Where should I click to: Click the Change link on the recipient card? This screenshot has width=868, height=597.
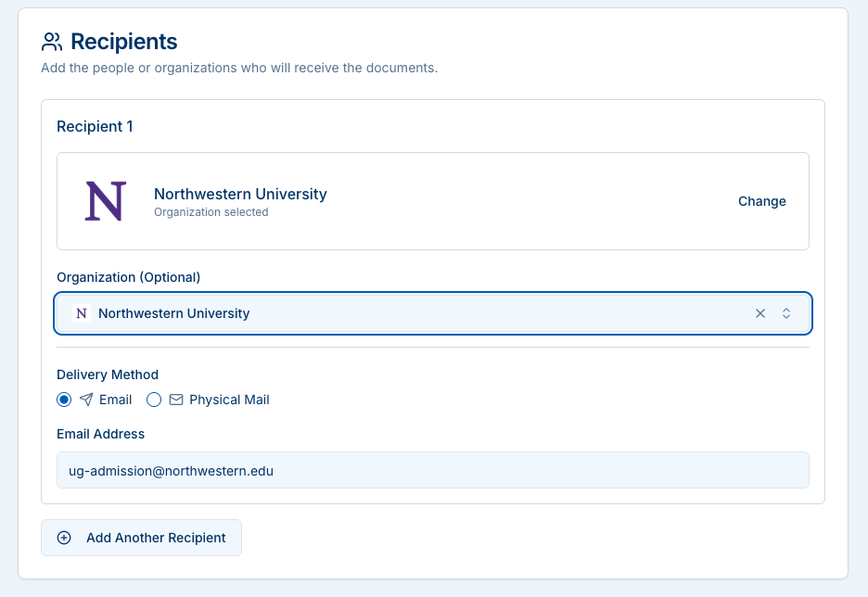[761, 201]
